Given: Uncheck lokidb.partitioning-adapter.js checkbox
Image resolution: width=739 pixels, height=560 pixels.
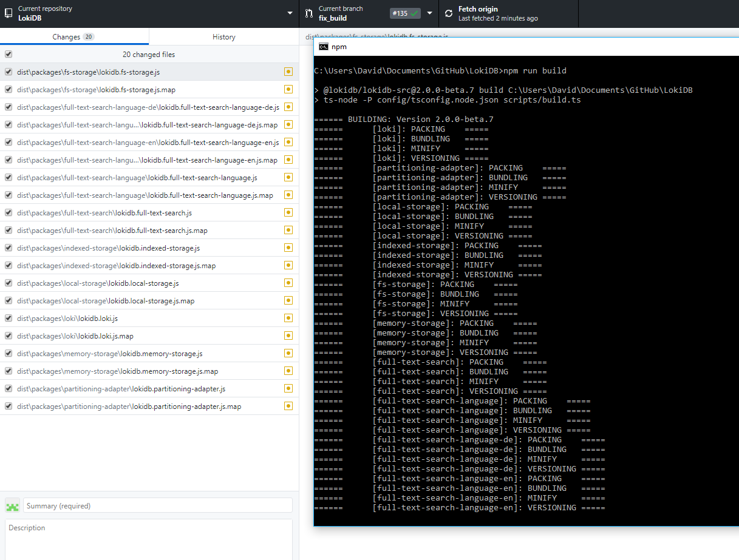Looking at the screenshot, I should click(9, 388).
